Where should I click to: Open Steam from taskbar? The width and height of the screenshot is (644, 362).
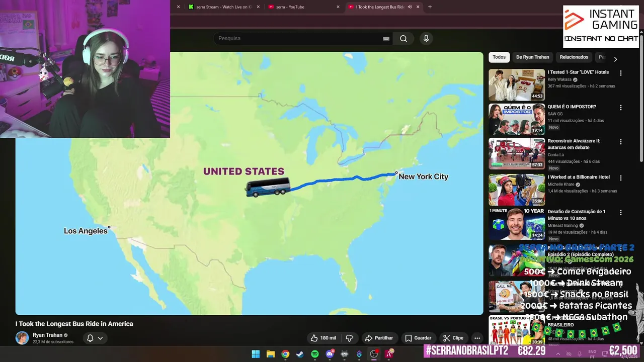point(300,354)
